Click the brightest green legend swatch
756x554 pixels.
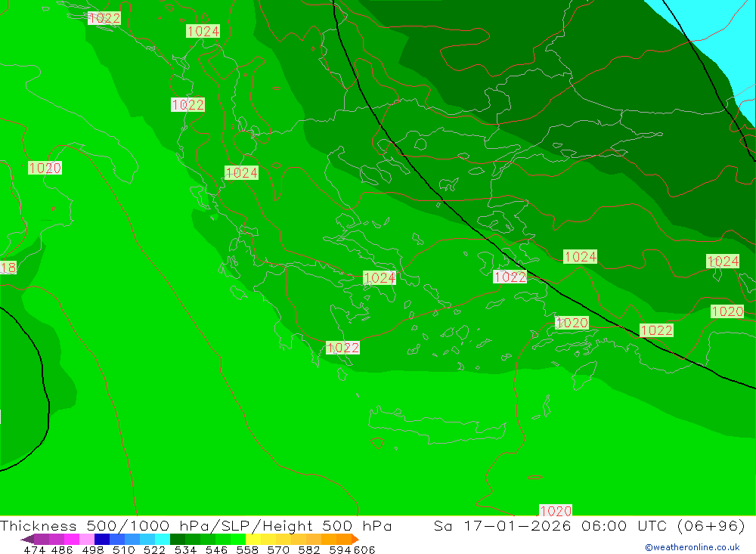click(238, 539)
